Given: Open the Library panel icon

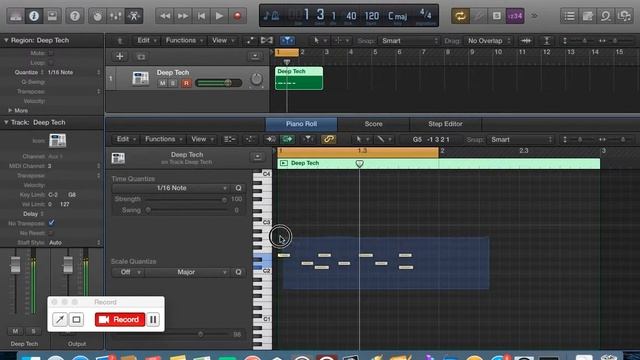Looking at the screenshot, I should tap(16, 16).
